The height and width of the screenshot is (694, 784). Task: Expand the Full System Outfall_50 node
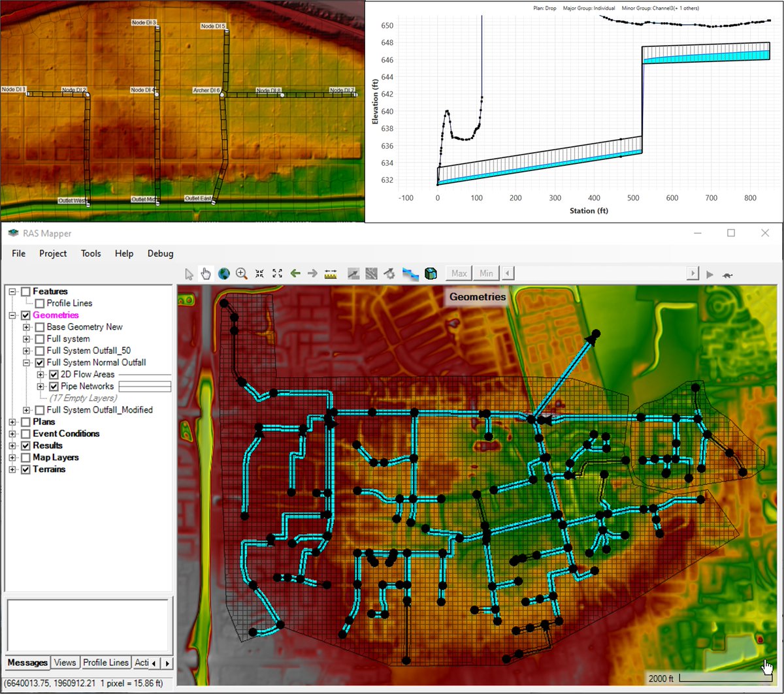[x=27, y=351]
